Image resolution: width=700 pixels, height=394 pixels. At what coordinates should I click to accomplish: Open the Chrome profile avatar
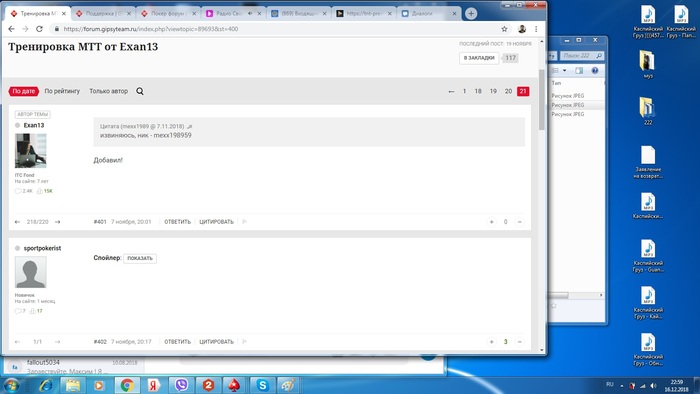[x=522, y=29]
